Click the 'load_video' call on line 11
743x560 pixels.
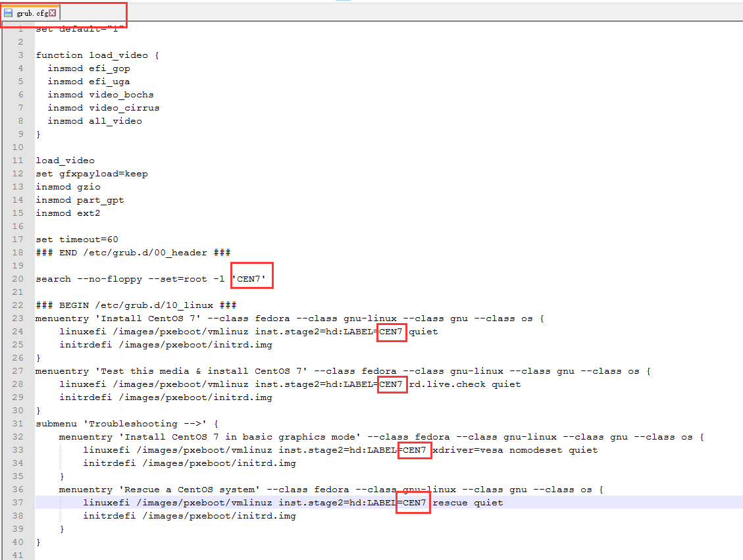(65, 161)
